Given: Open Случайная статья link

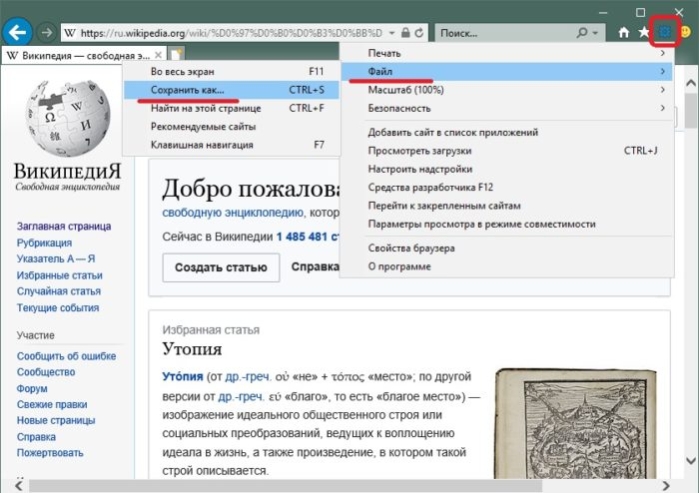Looking at the screenshot, I should point(58,292).
